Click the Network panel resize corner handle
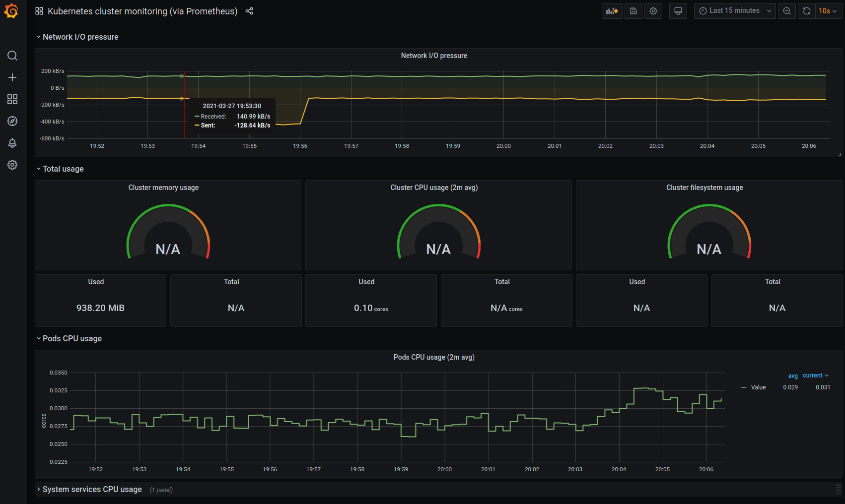This screenshot has width=845, height=504. (x=840, y=155)
